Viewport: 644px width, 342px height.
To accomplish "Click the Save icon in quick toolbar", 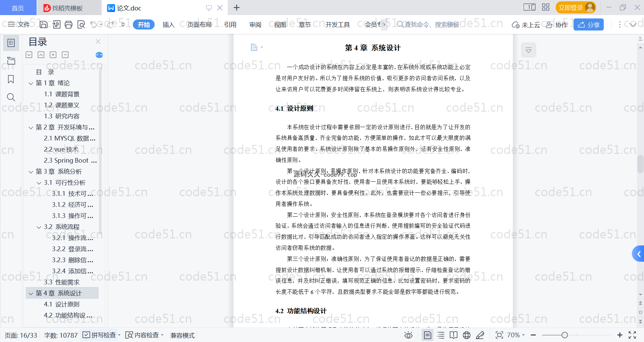I will (x=43, y=24).
